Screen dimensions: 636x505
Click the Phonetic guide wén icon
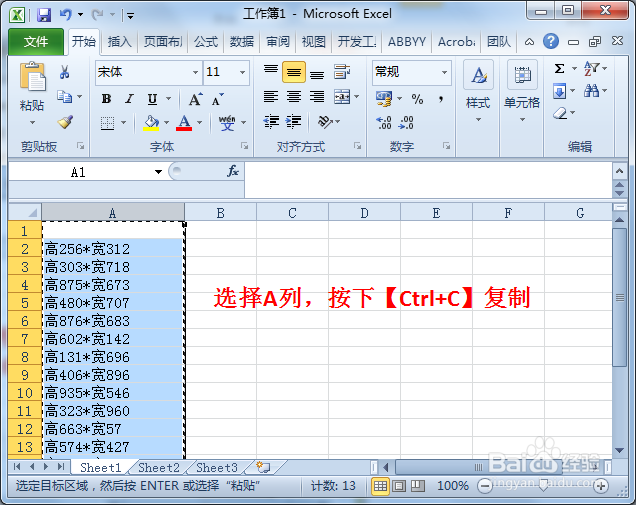[x=227, y=122]
